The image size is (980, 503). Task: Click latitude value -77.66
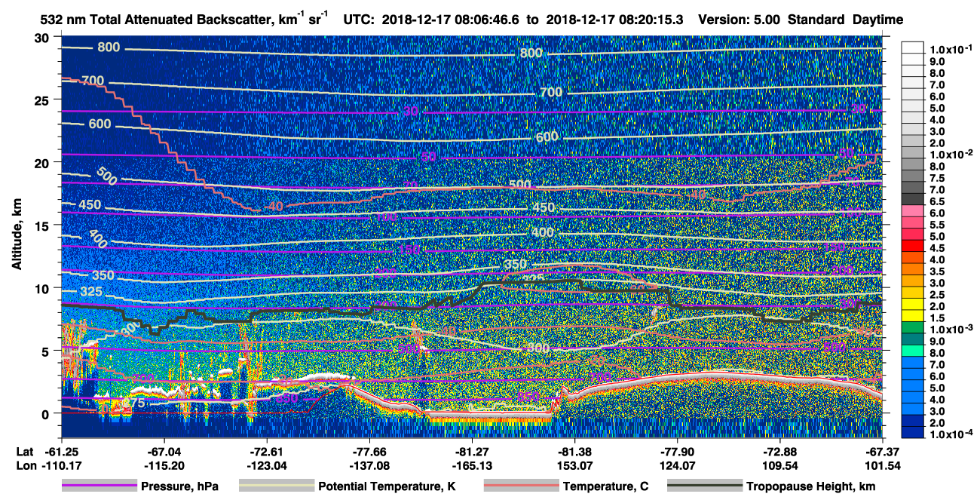369,451
